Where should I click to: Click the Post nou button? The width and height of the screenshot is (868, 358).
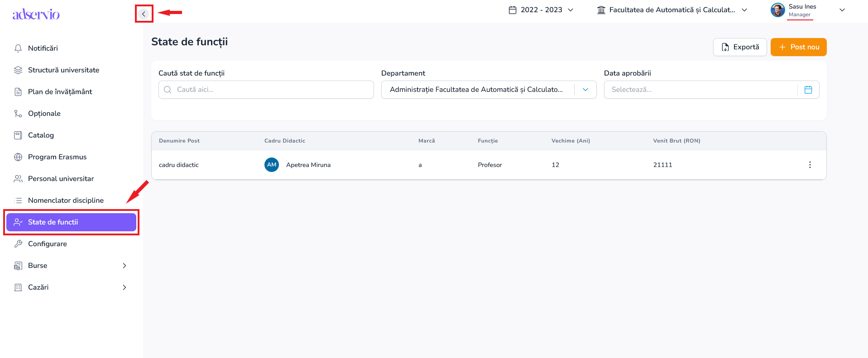tap(799, 47)
